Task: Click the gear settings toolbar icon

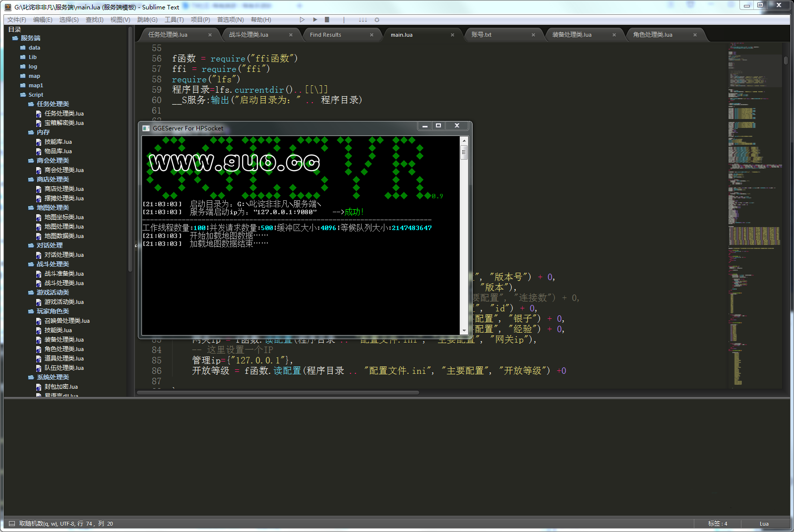Action: coord(377,20)
